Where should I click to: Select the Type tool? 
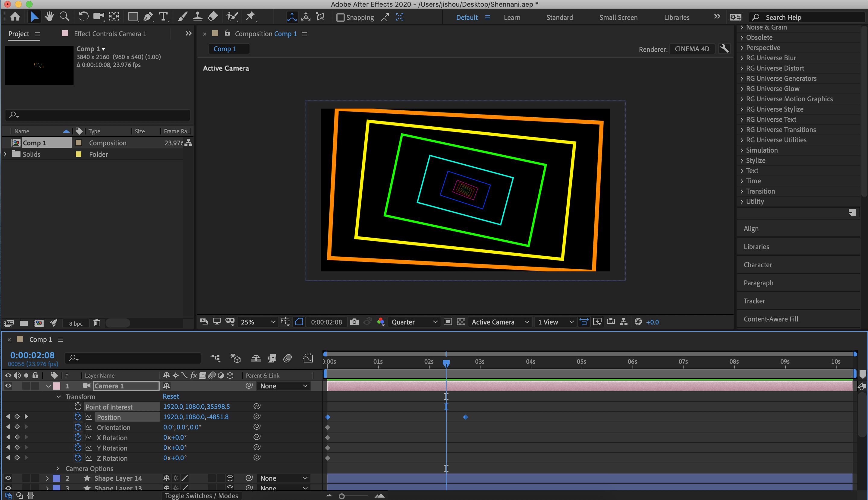click(x=163, y=16)
